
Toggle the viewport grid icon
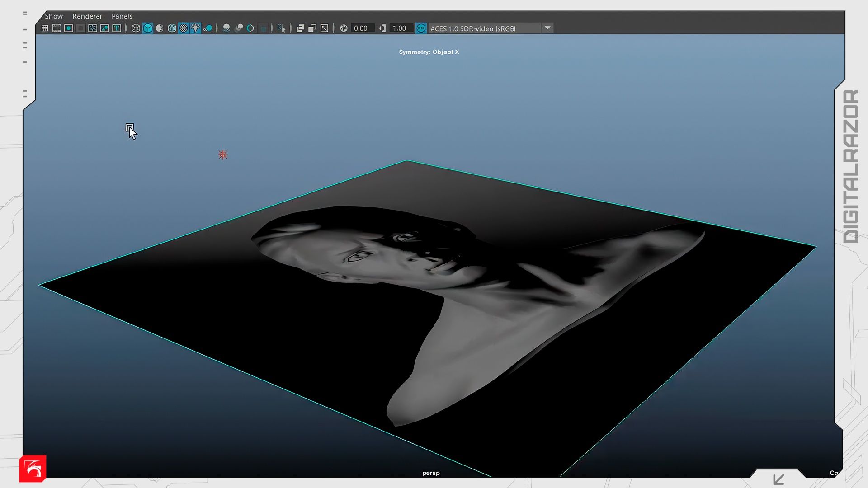click(x=45, y=28)
